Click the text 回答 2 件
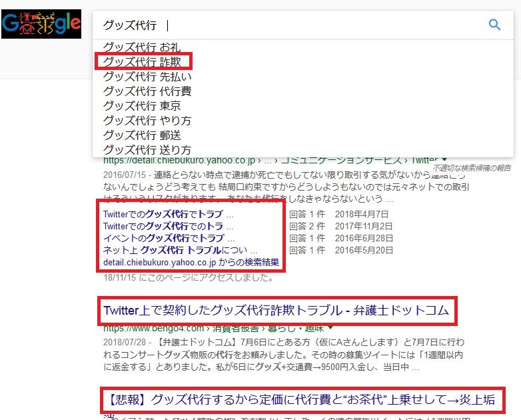The image size is (521, 420). tap(307, 226)
